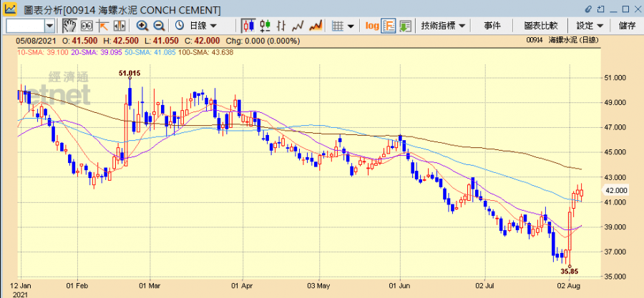Click the binoculars view icon
644x298 pixels.
(x=87, y=26)
